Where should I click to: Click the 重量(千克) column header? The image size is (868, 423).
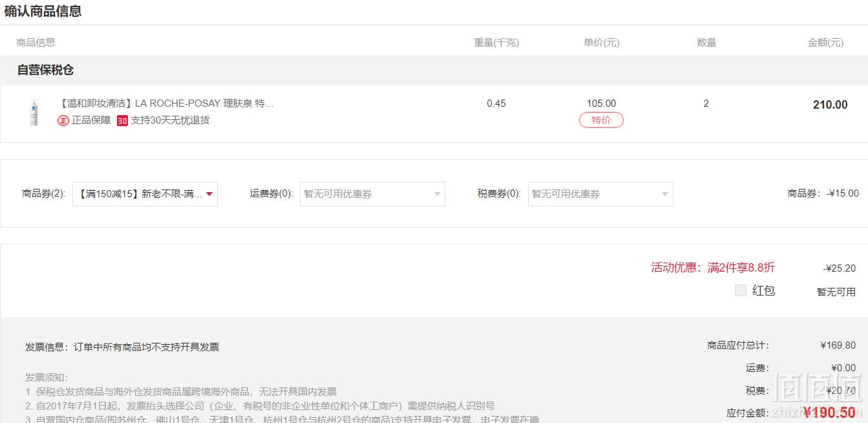click(x=496, y=43)
